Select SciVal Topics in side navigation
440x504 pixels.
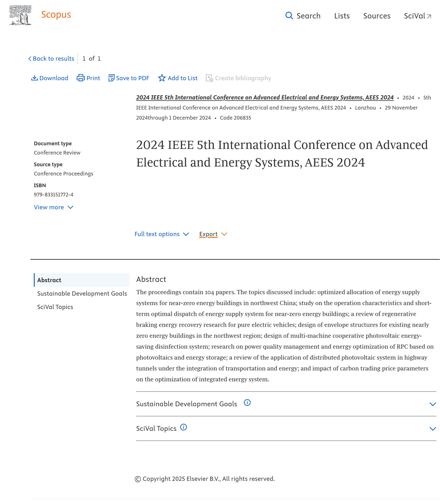[55, 307]
